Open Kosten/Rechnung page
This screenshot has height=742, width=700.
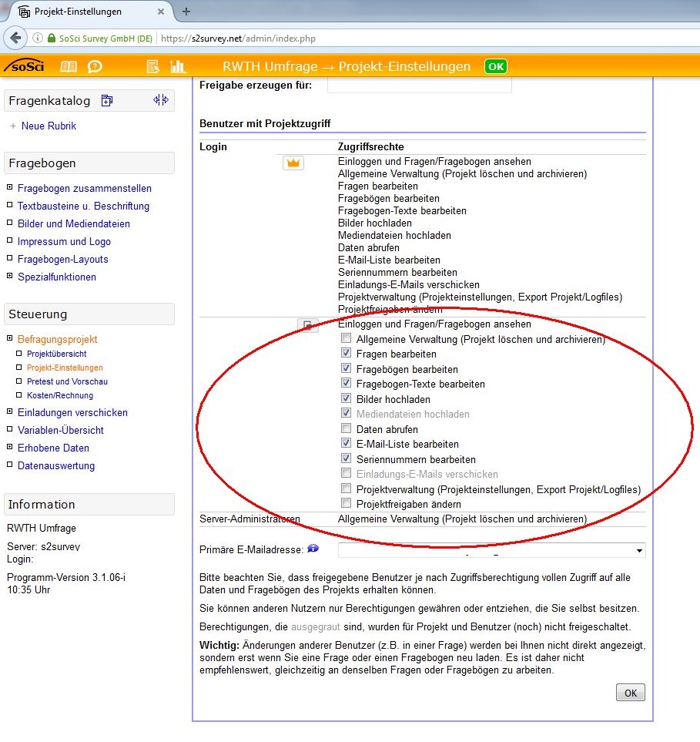60,395
